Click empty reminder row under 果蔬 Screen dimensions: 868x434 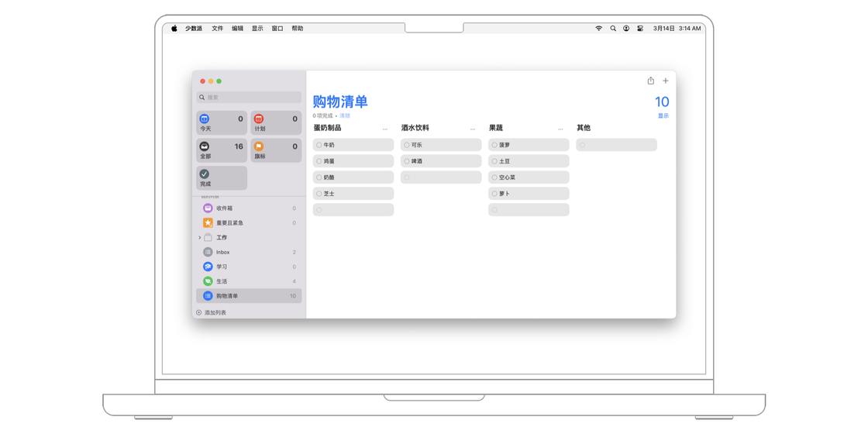pyautogui.click(x=529, y=210)
